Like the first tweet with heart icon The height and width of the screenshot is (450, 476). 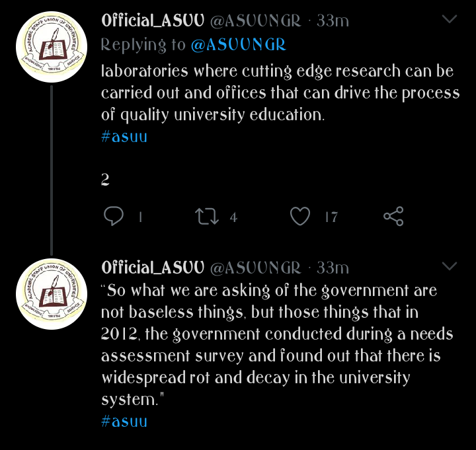pyautogui.click(x=300, y=216)
